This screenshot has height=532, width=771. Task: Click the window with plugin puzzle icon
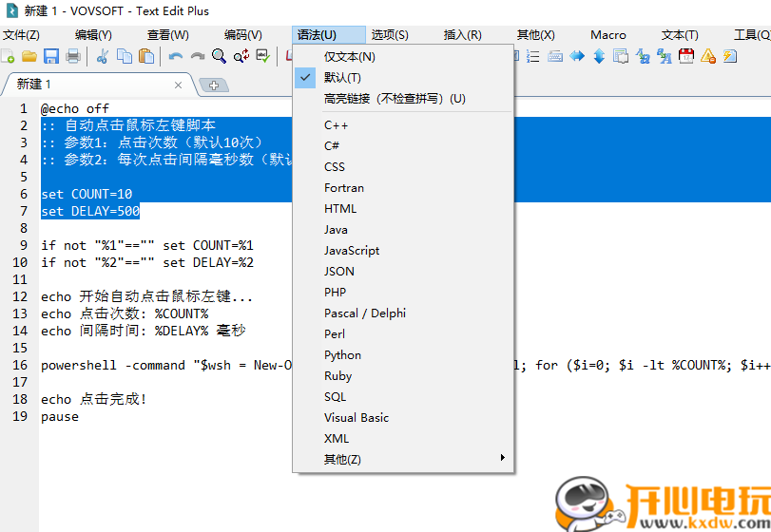[621, 56]
